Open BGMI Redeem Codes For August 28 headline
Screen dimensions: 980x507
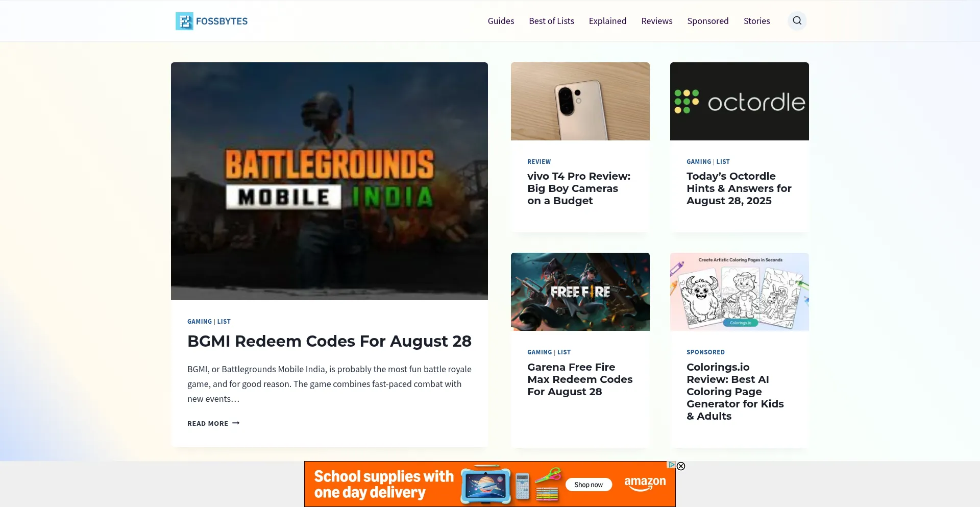coord(329,341)
